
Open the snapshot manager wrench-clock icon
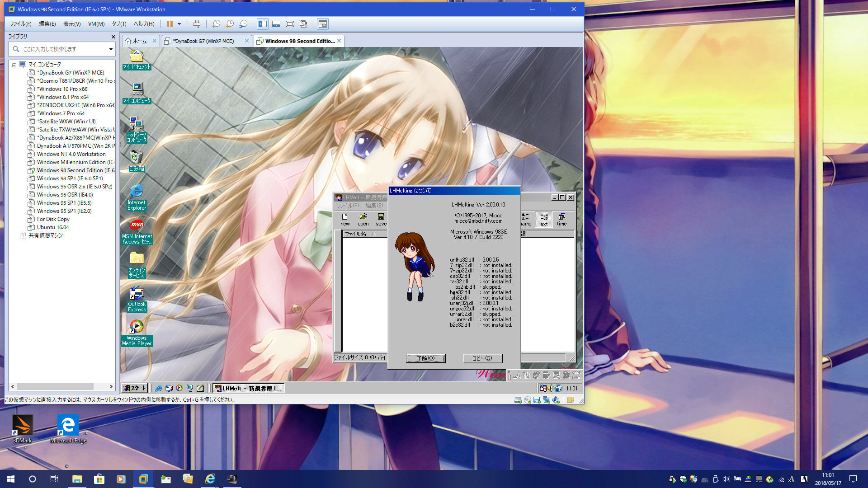click(243, 24)
